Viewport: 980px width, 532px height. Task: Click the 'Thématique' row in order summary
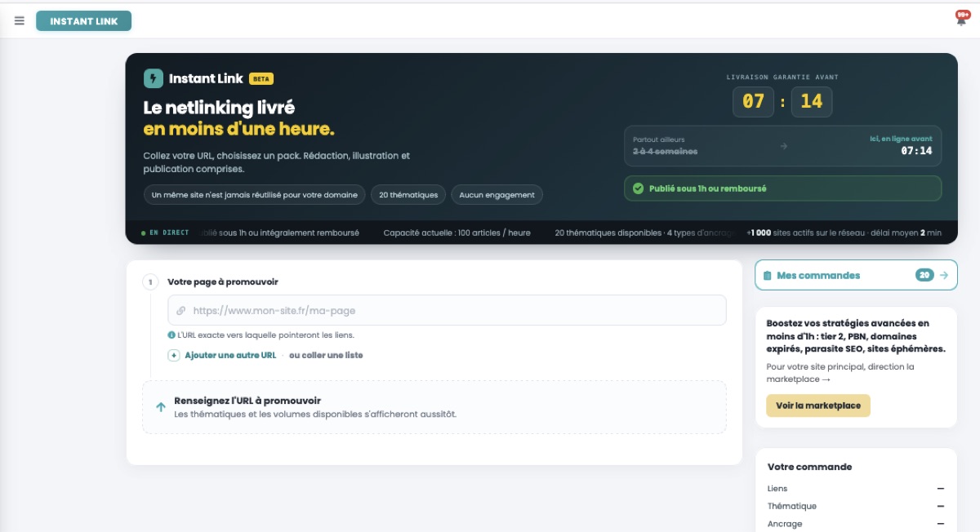(x=856, y=506)
